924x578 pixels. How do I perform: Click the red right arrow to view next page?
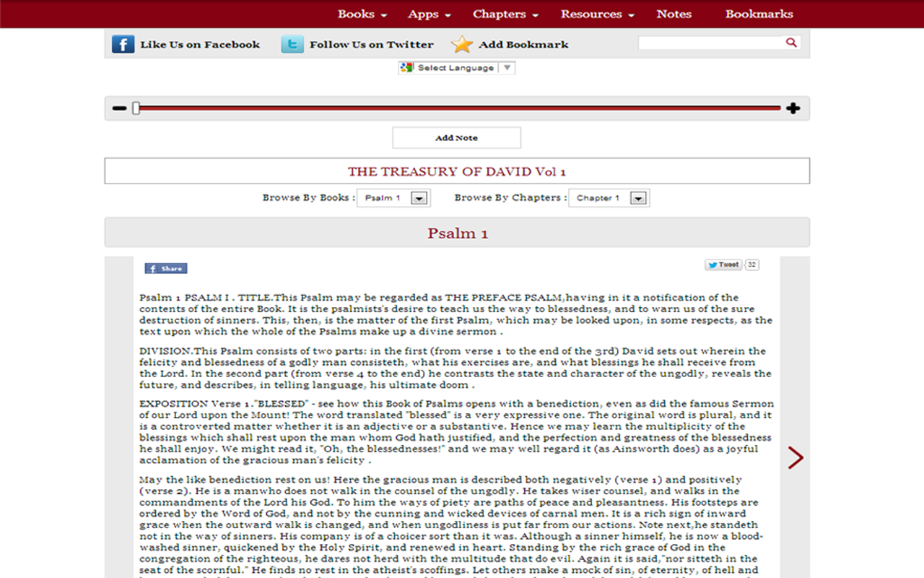click(x=796, y=457)
